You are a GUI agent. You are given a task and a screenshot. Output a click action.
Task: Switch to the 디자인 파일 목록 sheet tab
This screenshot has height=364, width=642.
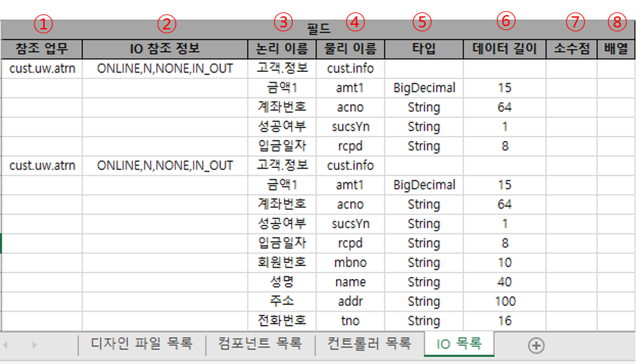coord(141,344)
